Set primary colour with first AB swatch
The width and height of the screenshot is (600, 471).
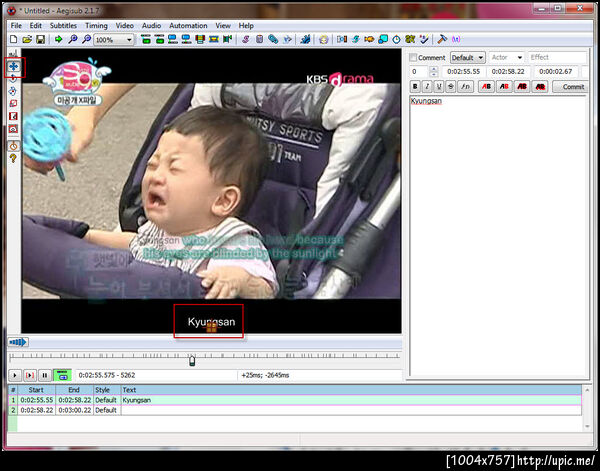coord(486,86)
